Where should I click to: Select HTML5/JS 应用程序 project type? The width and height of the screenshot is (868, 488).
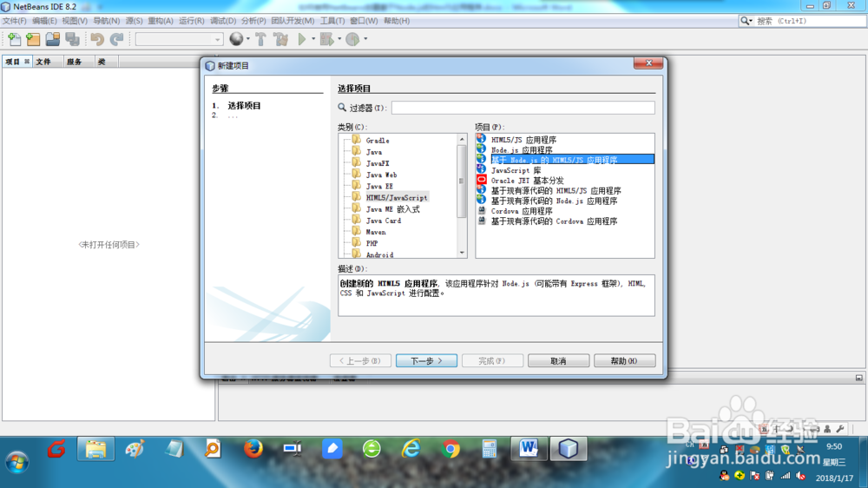pos(523,140)
